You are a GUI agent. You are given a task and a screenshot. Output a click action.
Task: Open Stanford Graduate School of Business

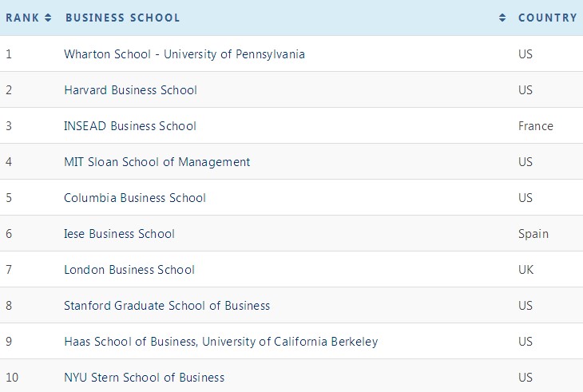167,306
